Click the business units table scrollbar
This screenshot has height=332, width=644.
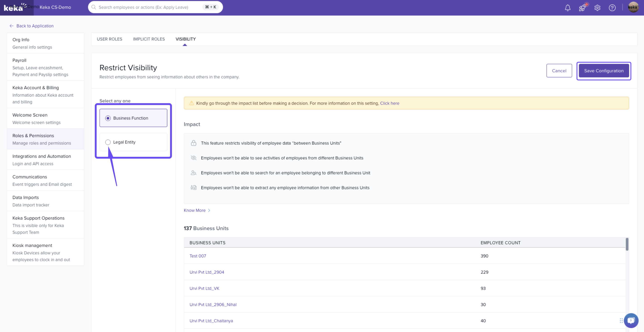click(x=627, y=244)
